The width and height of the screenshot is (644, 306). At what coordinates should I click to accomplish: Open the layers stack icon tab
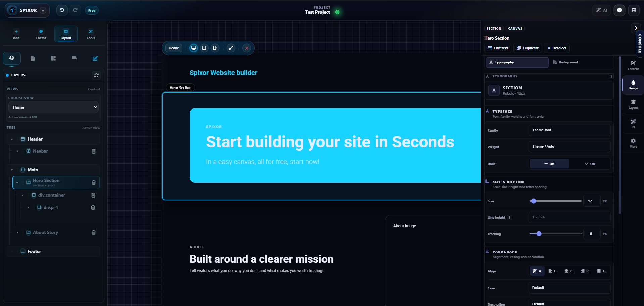(12, 58)
